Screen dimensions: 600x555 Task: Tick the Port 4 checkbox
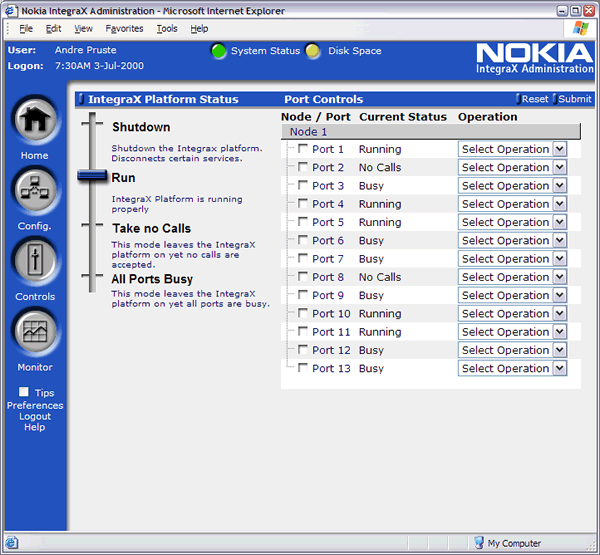pyautogui.click(x=303, y=203)
